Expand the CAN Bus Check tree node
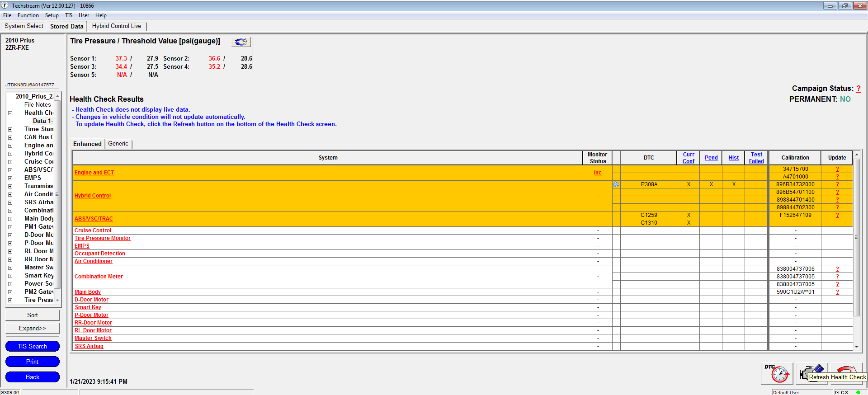Screen dimensions: 868x395 point(10,137)
